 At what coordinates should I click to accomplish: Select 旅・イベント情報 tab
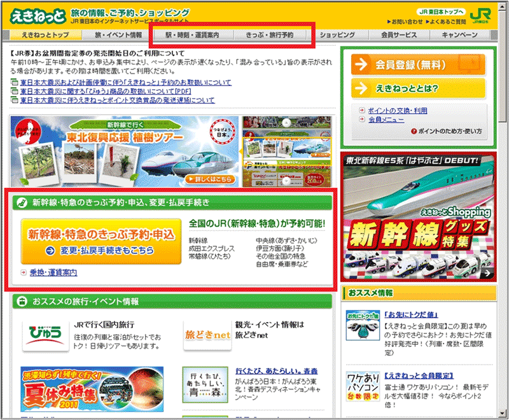[x=118, y=35]
